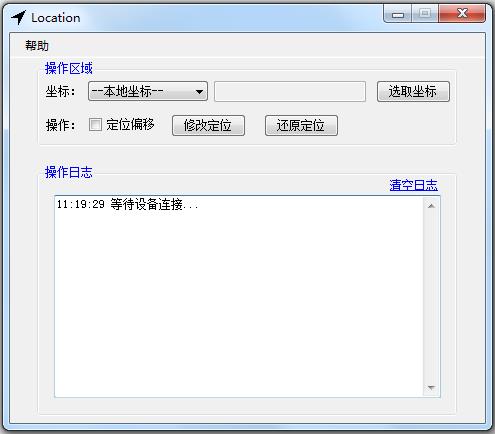Close the Location window
Image resolution: width=495 pixels, height=434 pixels.
462,14
